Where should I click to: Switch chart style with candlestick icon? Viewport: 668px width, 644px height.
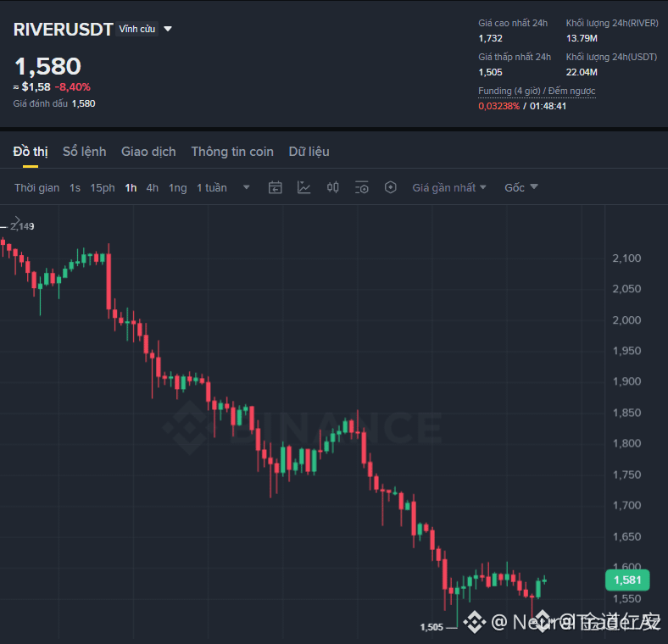332,187
